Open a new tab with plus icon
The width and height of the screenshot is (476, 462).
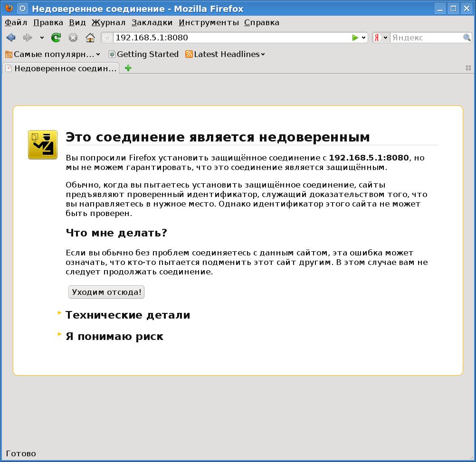[x=128, y=68]
